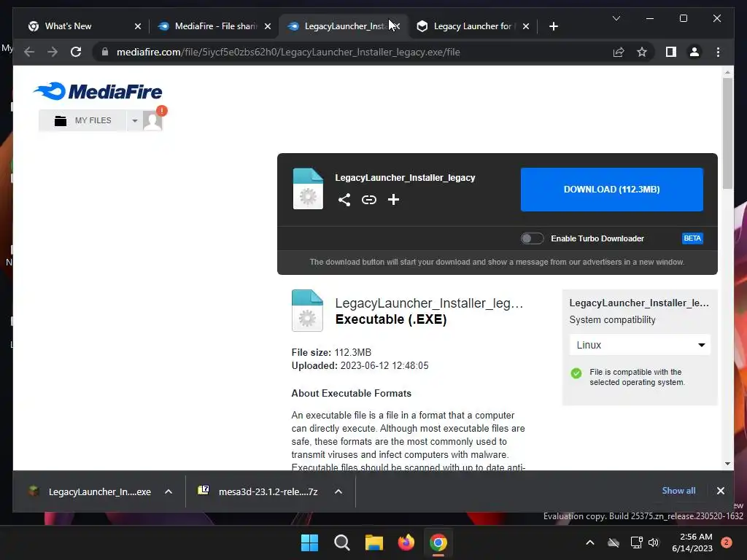Click the blue DOWNLOAD (112.3MB) button

612,189
